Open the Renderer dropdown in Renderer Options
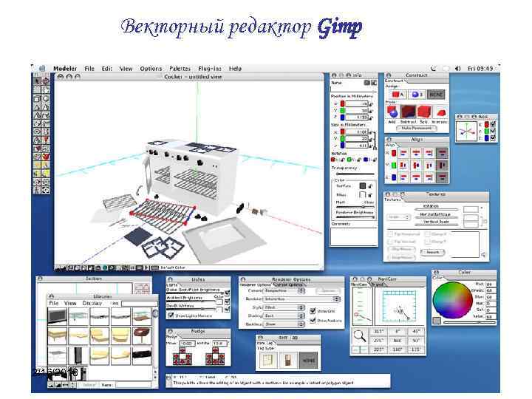 (301, 299)
